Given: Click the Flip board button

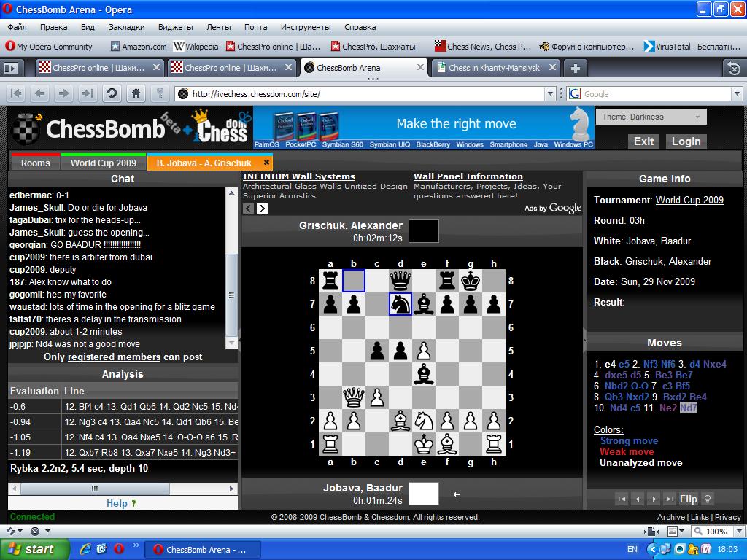Looking at the screenshot, I should coord(688,499).
